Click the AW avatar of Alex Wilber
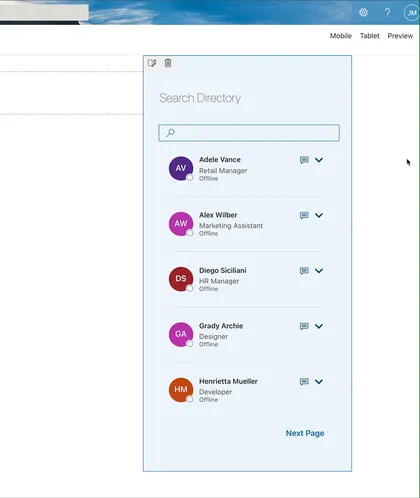Viewport: 420px width, 498px height. (181, 224)
